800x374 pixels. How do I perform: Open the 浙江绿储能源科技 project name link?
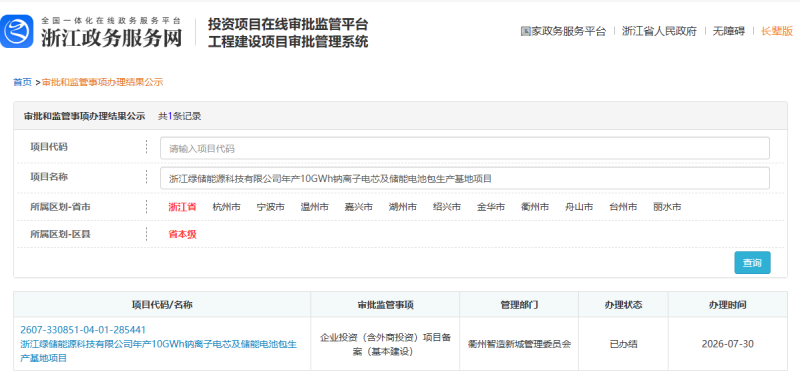tap(159, 351)
